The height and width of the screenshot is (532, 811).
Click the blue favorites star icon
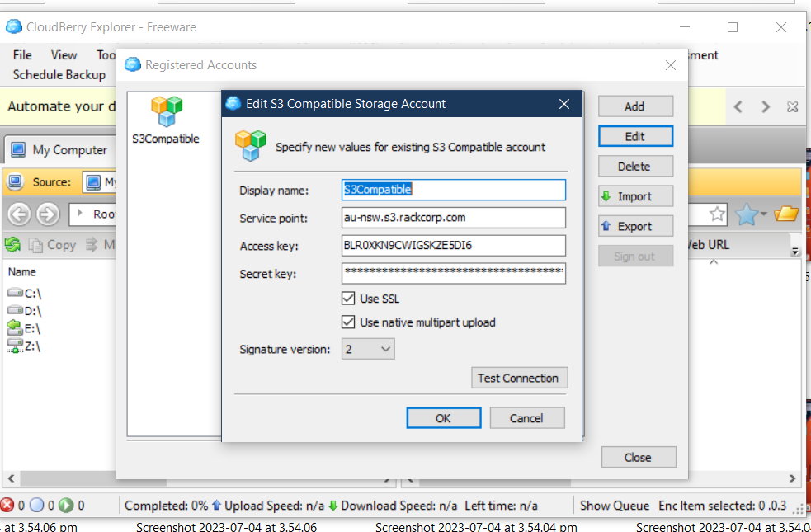click(747, 214)
